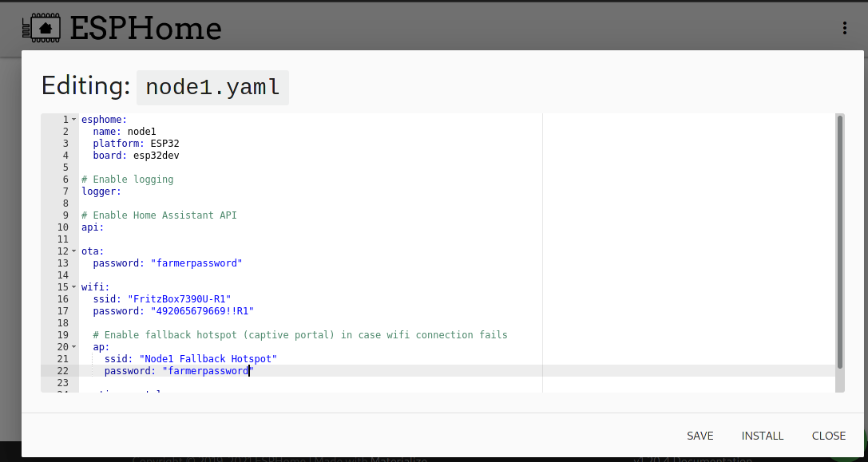Viewport: 868px width, 462px height.
Task: Save the node1.yaml configuration
Action: click(x=700, y=436)
